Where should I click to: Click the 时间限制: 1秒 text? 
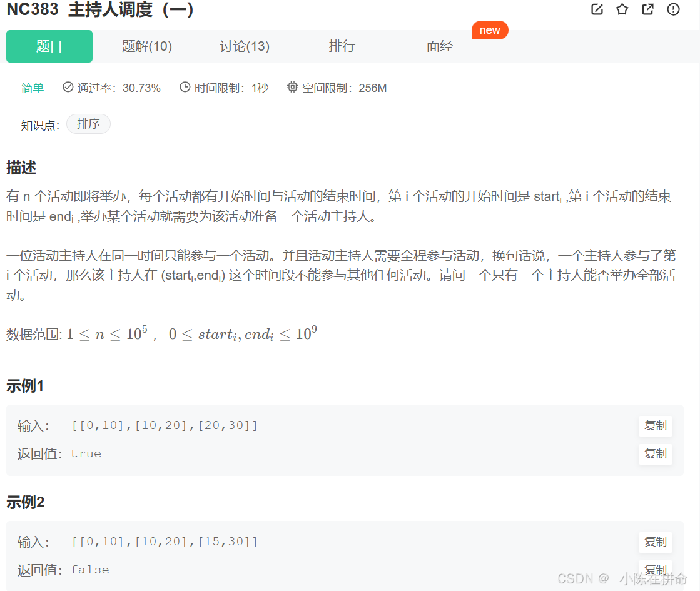click(231, 88)
